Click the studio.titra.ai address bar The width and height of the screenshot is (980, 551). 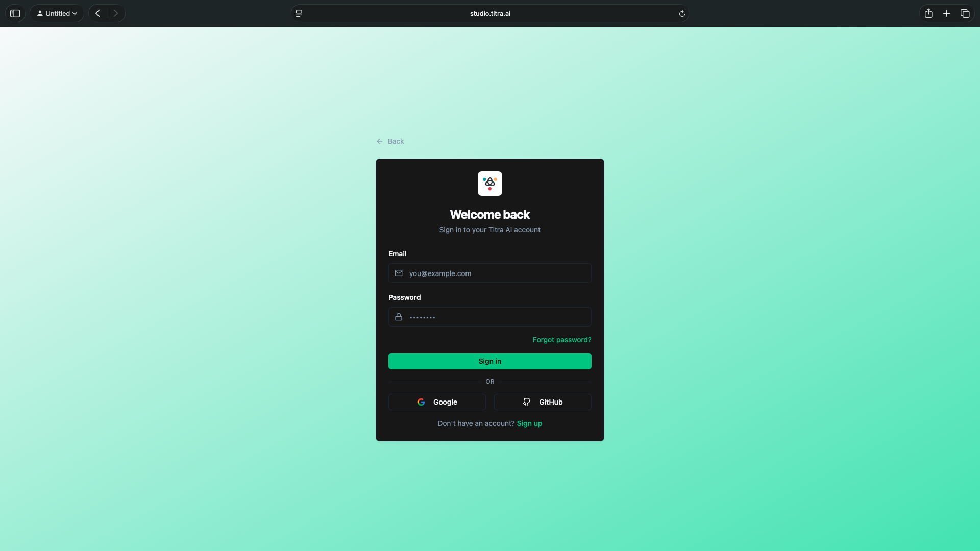click(x=490, y=13)
